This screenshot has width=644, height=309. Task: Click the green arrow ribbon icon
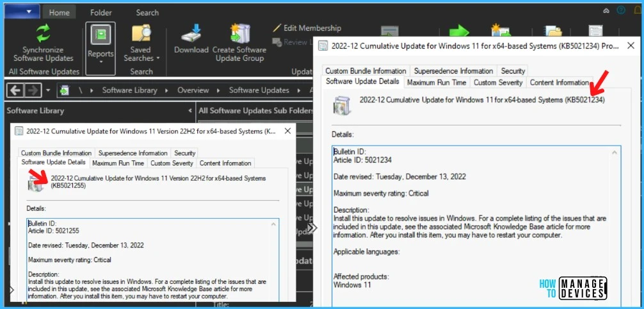(x=459, y=32)
